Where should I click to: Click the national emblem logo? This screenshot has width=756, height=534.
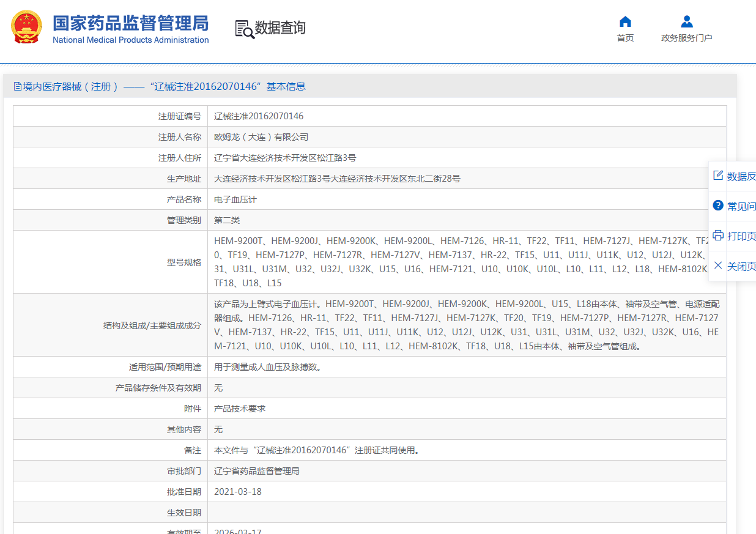(x=26, y=28)
